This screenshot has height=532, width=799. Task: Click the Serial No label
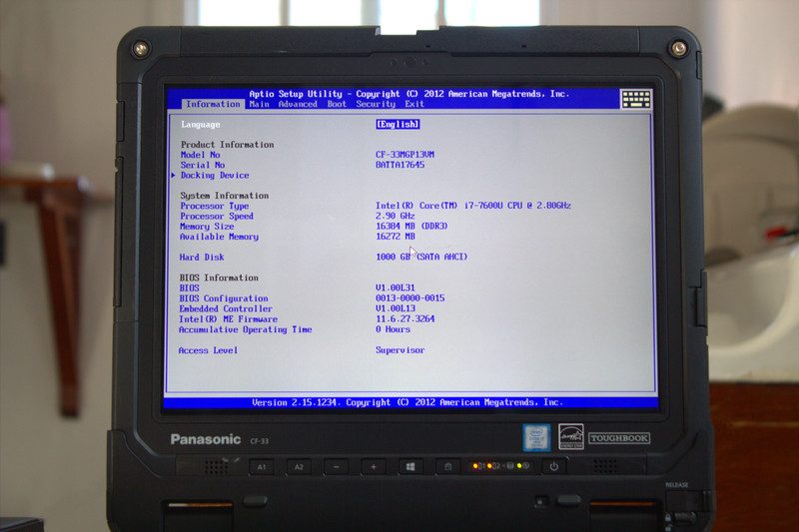point(203,165)
